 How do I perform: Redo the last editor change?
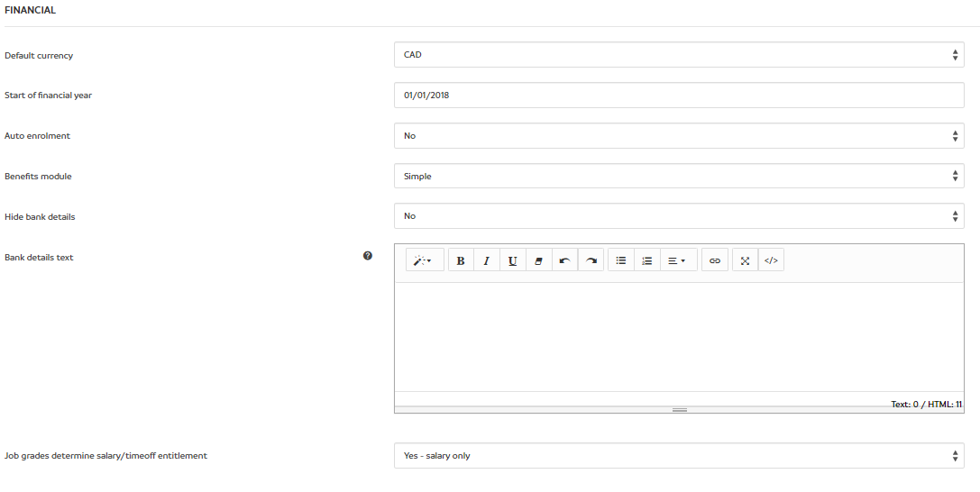[x=591, y=260]
